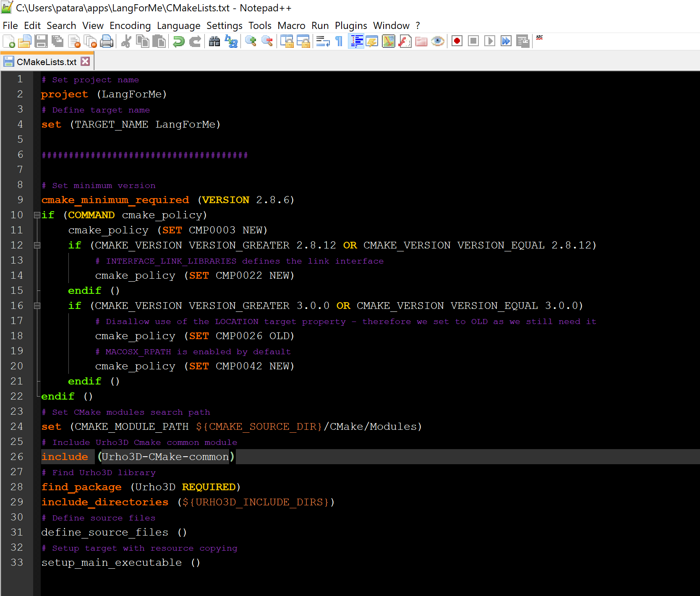Click 'Urho3D-CMake-common' on line 26

pos(165,457)
